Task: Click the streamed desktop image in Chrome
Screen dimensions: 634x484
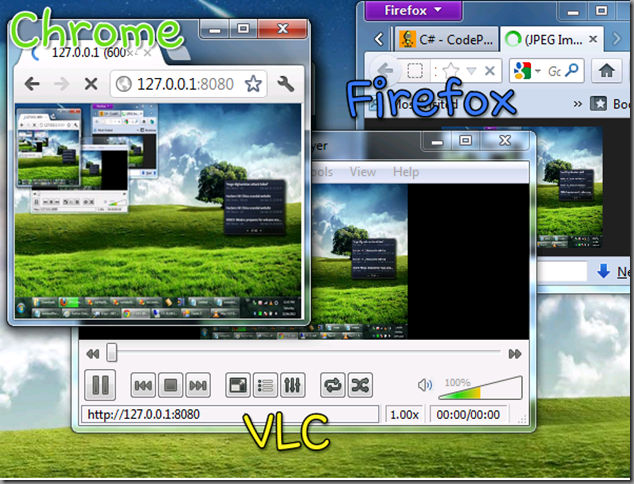Action: [158, 211]
